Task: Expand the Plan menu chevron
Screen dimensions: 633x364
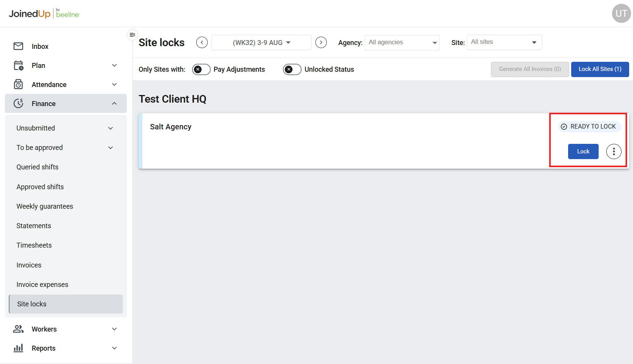Action: tap(114, 66)
